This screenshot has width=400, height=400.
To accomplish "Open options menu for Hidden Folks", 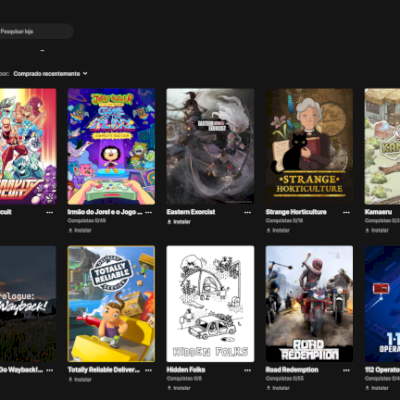I will coord(247,370).
